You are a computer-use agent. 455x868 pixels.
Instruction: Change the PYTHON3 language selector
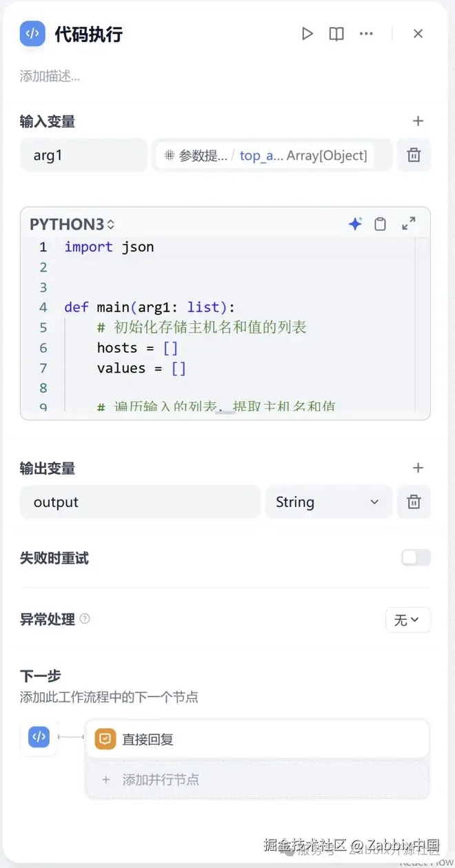pos(72,225)
